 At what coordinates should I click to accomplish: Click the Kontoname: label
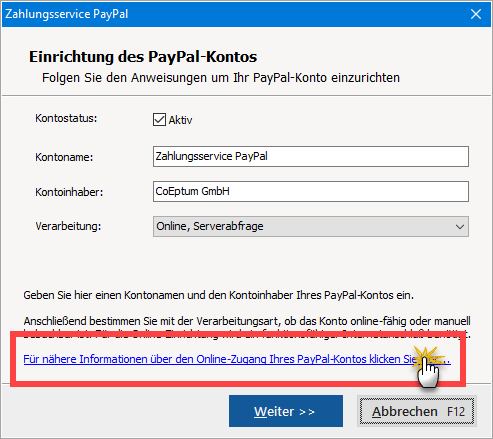pos(64,157)
